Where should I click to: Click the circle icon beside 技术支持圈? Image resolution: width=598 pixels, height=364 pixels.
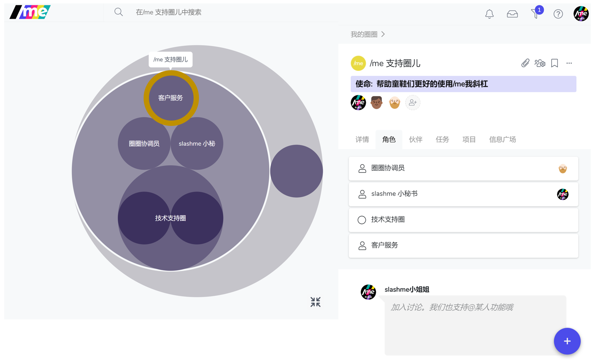click(x=362, y=220)
